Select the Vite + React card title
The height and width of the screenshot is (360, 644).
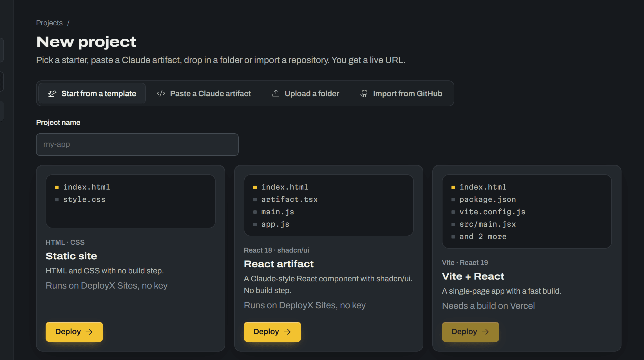473,276
